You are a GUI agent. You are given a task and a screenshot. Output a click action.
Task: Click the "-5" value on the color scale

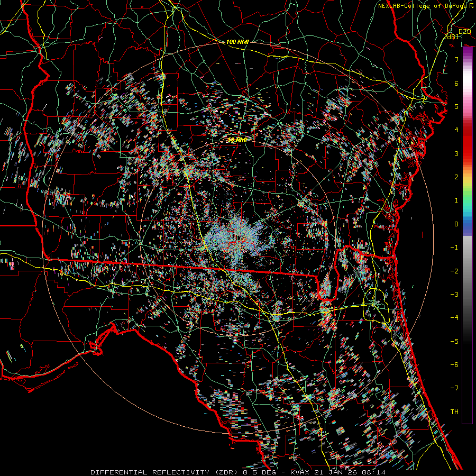[454, 341]
